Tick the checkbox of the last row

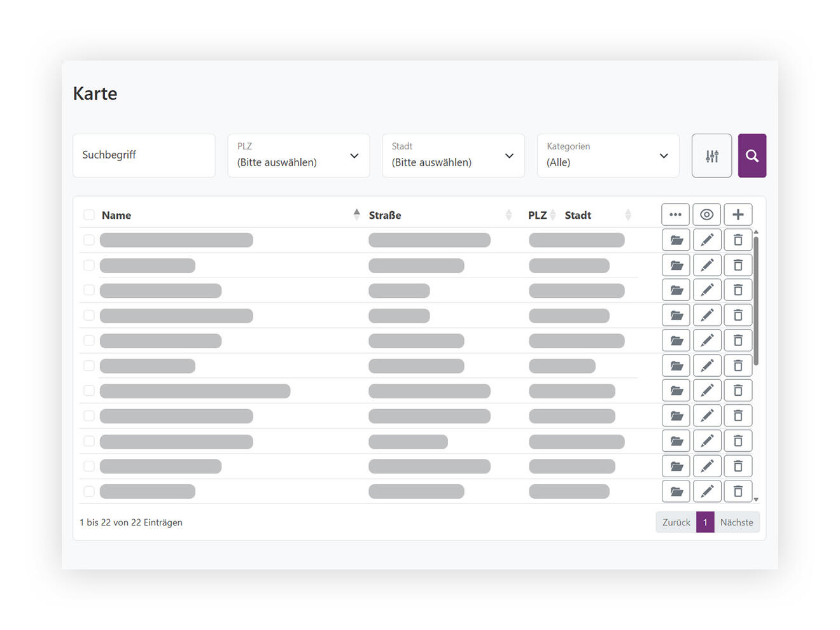[x=89, y=491]
